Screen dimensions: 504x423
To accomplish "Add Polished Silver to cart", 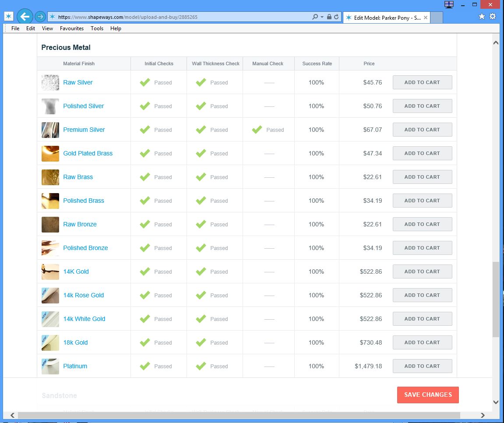I will pyautogui.click(x=423, y=106).
